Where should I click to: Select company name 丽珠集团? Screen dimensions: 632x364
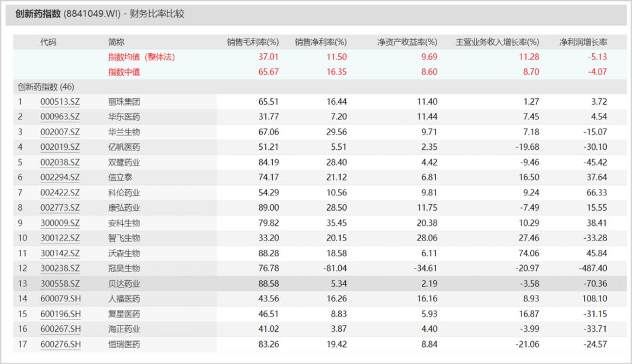(x=124, y=102)
